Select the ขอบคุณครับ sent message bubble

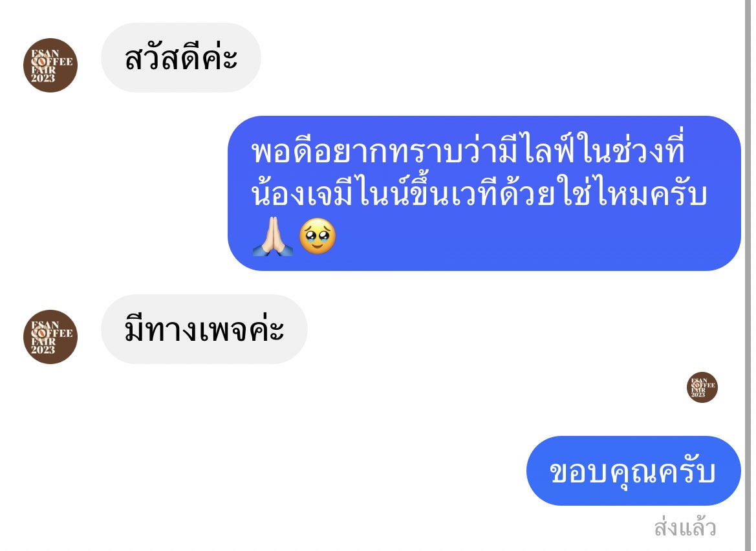point(633,471)
